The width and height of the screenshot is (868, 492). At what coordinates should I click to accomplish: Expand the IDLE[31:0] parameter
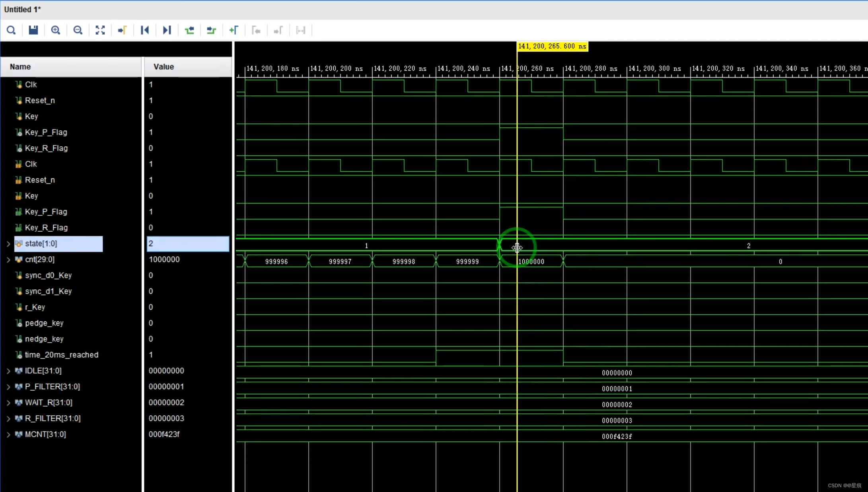tap(8, 371)
